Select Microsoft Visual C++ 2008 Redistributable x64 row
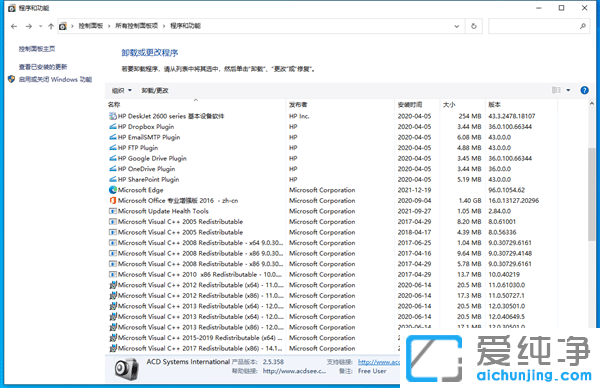600x388 pixels. coord(331,243)
